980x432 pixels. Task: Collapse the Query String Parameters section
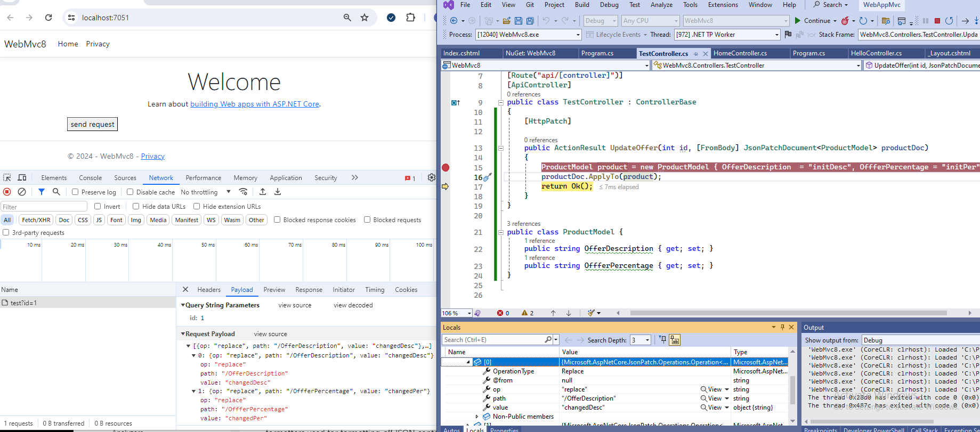[183, 305]
